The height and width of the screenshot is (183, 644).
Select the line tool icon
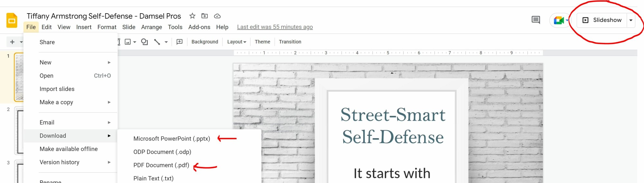pyautogui.click(x=157, y=42)
